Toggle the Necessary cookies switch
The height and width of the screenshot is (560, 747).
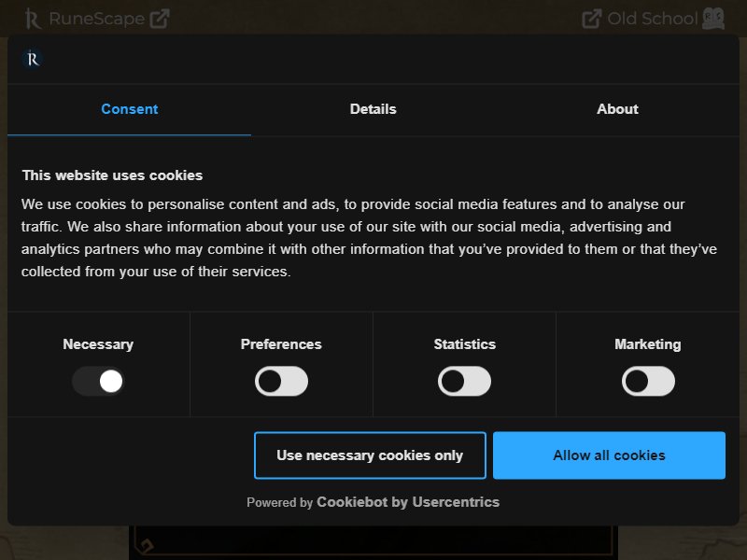point(98,381)
